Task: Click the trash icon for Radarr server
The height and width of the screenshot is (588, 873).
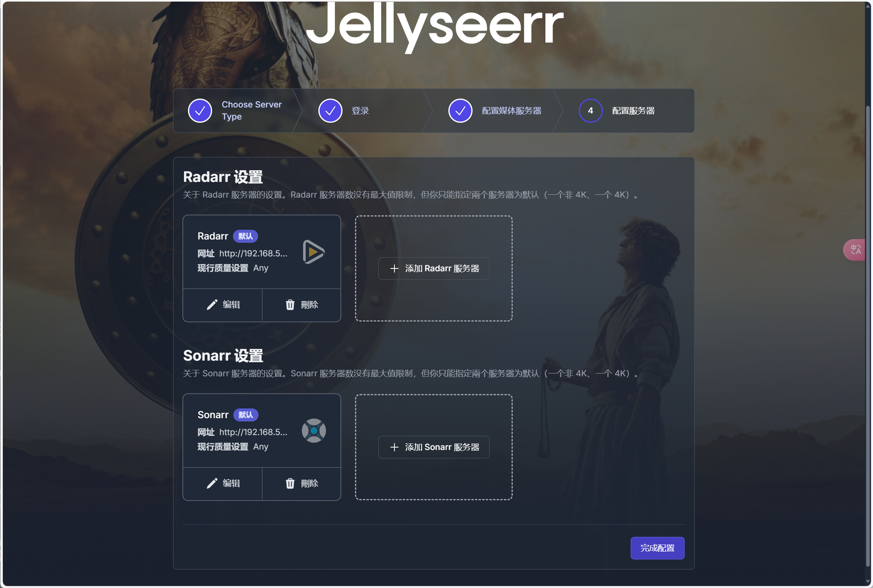Action: tap(290, 305)
